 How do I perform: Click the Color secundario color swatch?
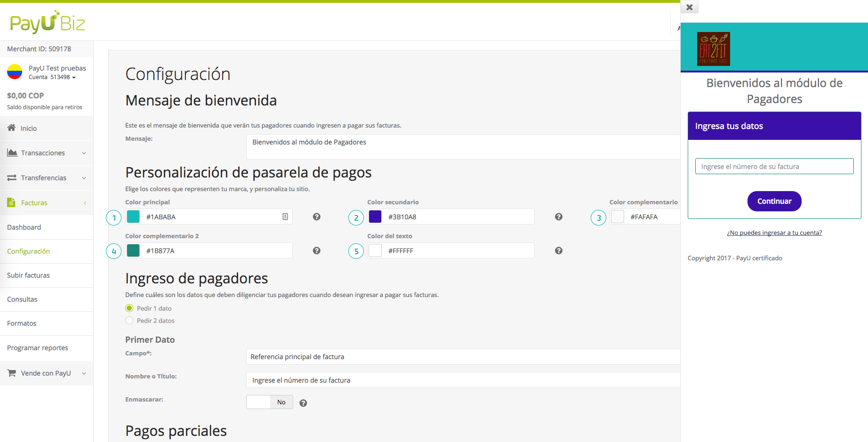click(x=375, y=217)
